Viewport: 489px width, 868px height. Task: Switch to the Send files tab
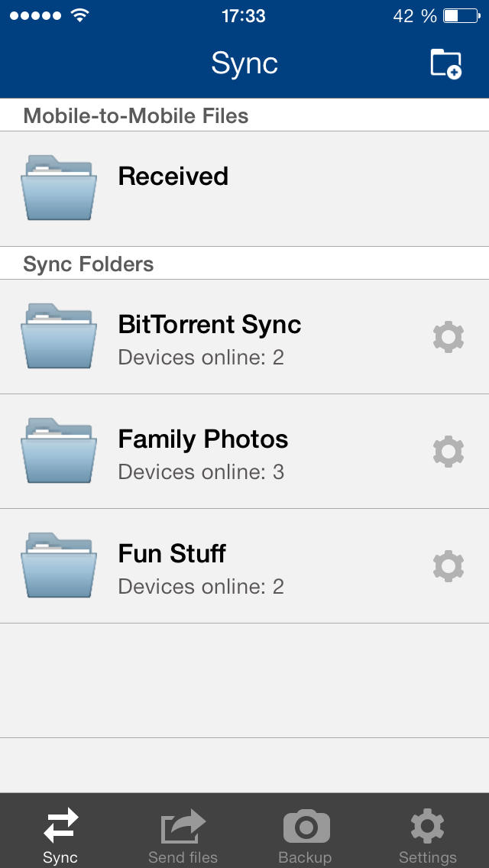point(183,834)
